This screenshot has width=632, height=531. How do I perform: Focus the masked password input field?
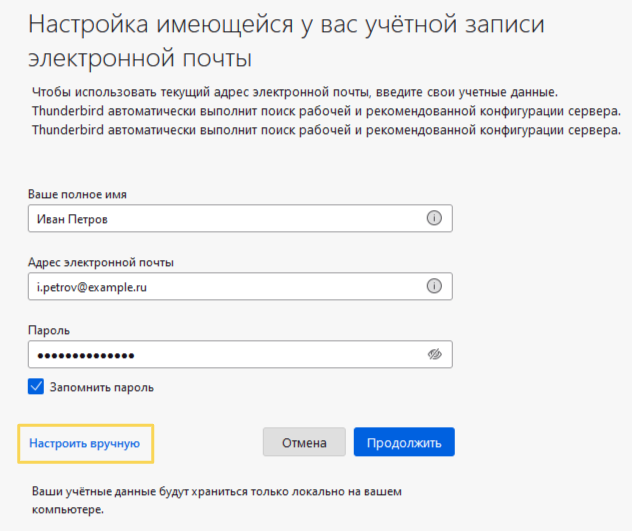[220, 354]
